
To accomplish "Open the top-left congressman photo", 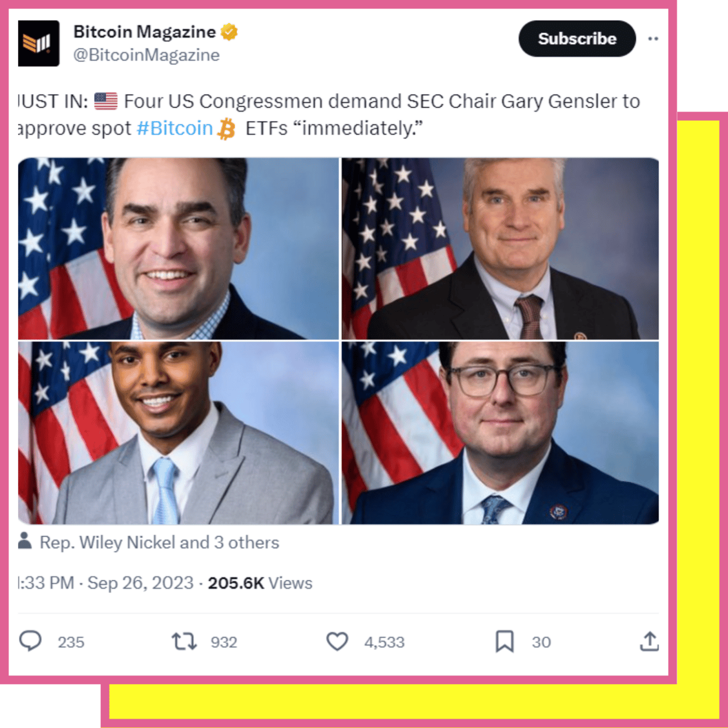I will [179, 248].
